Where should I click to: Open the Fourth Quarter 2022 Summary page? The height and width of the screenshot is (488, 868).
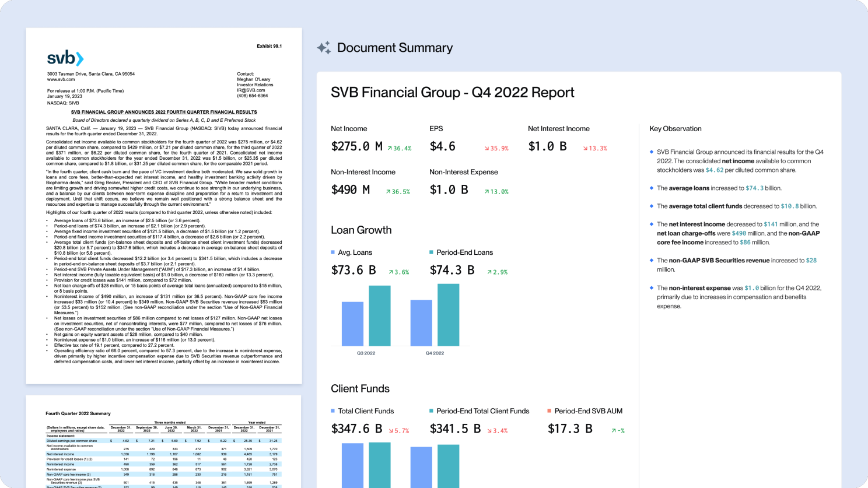pos(164,441)
